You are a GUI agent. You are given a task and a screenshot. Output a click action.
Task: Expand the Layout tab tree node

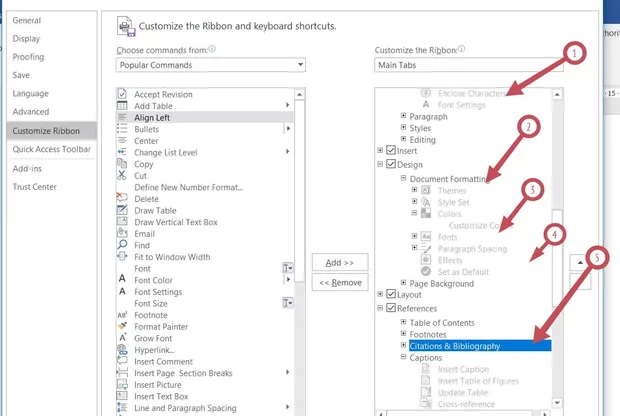380,294
